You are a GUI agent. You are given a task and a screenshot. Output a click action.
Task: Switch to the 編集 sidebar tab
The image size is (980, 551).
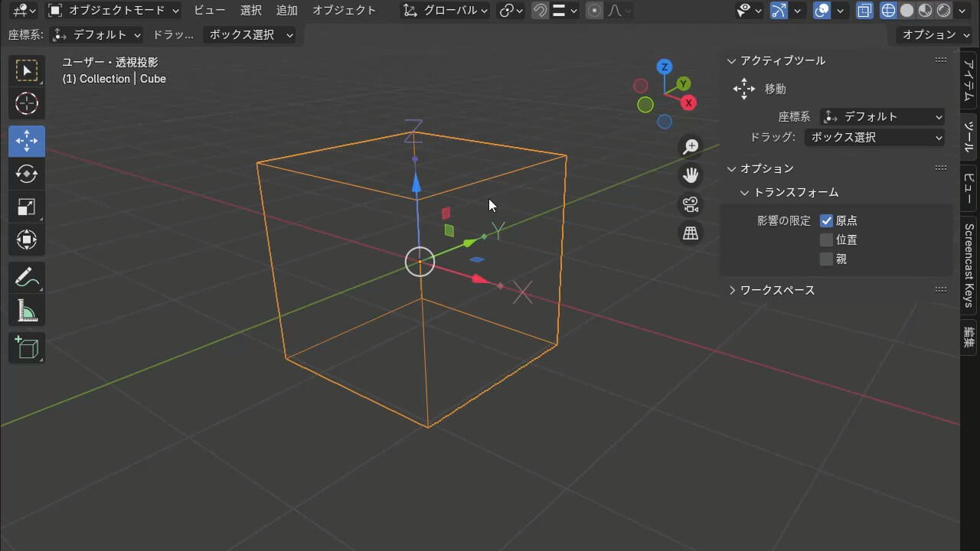point(969,337)
